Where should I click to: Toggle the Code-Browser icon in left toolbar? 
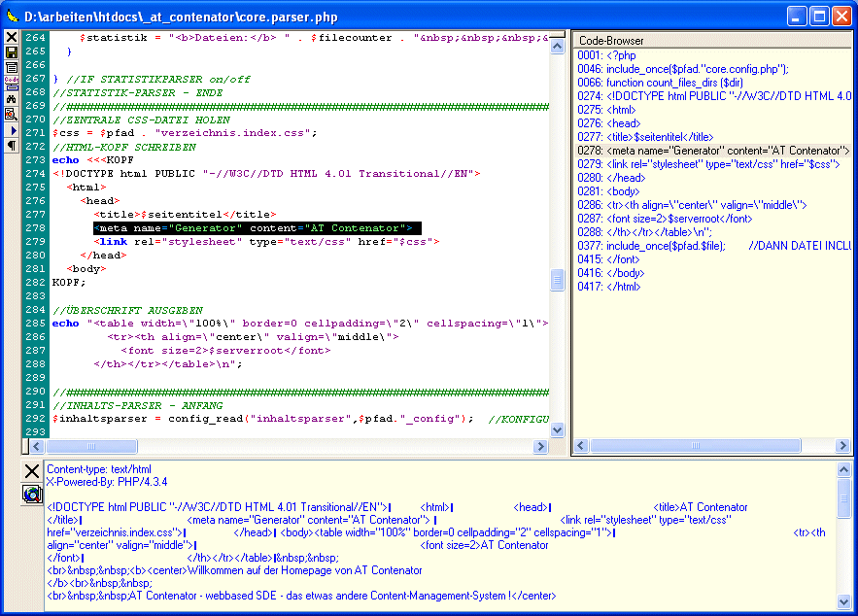click(x=12, y=84)
